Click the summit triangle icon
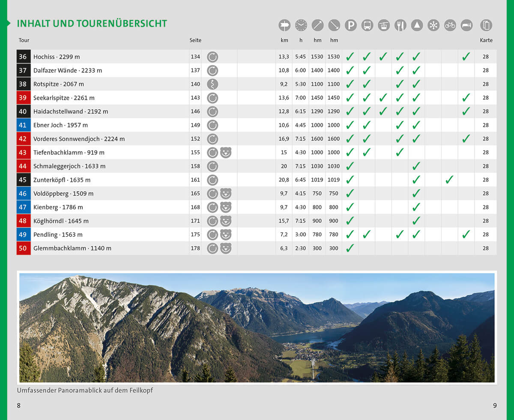The width and height of the screenshot is (514, 420). (417, 25)
